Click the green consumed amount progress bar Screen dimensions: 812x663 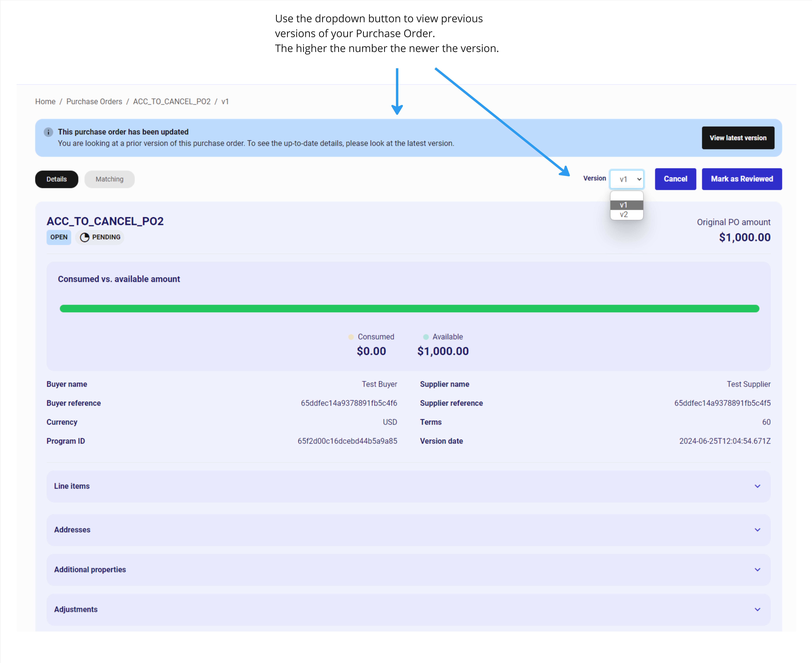[409, 309]
